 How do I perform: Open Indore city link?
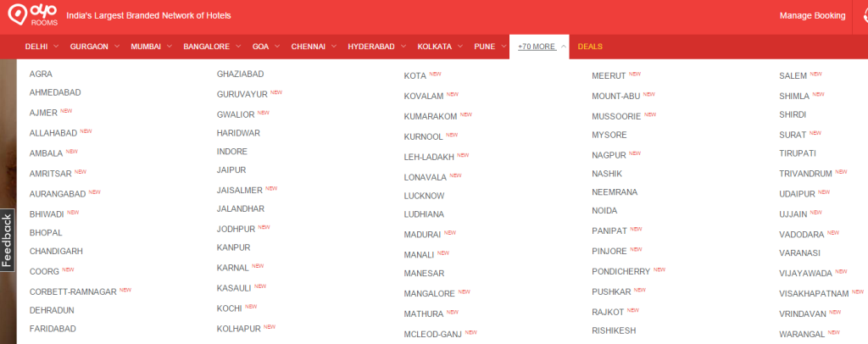click(232, 152)
